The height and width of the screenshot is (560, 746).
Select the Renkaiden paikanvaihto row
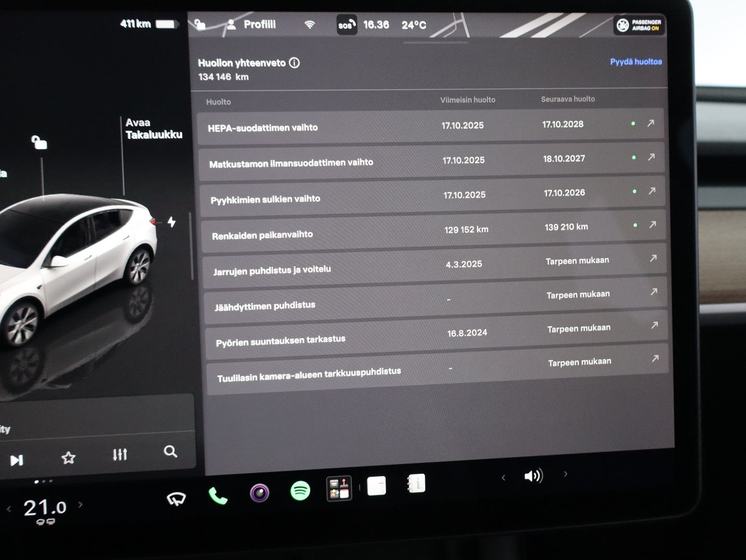point(434,231)
